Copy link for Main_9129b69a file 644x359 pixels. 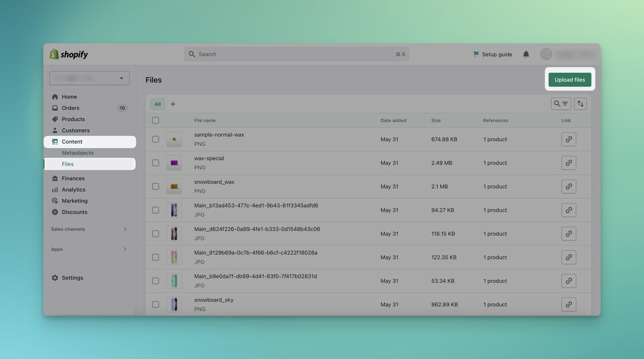pos(569,257)
